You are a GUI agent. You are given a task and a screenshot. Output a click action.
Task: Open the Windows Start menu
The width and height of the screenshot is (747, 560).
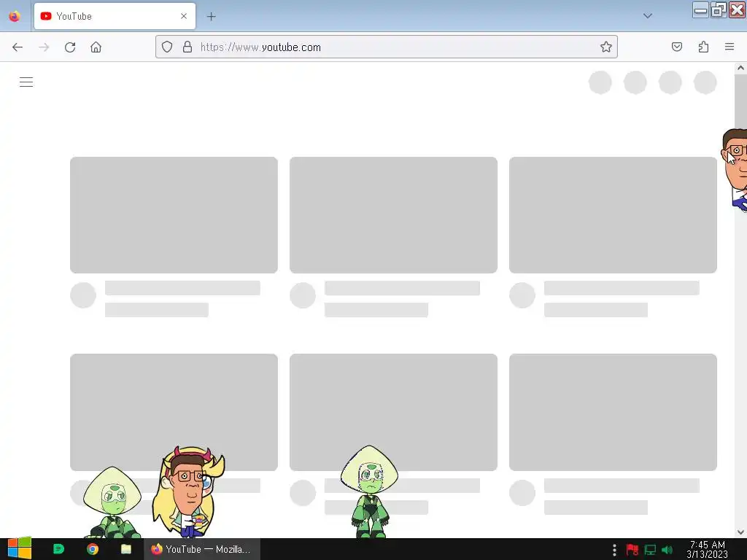[x=19, y=548]
